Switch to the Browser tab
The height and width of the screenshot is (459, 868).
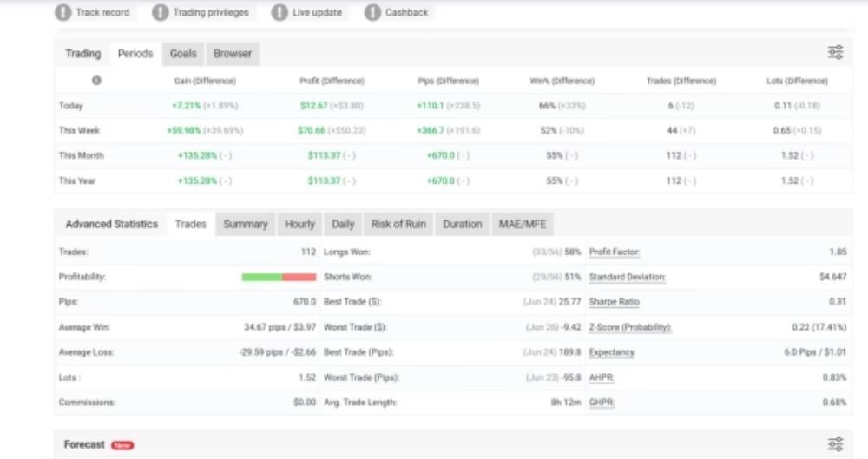pos(233,54)
